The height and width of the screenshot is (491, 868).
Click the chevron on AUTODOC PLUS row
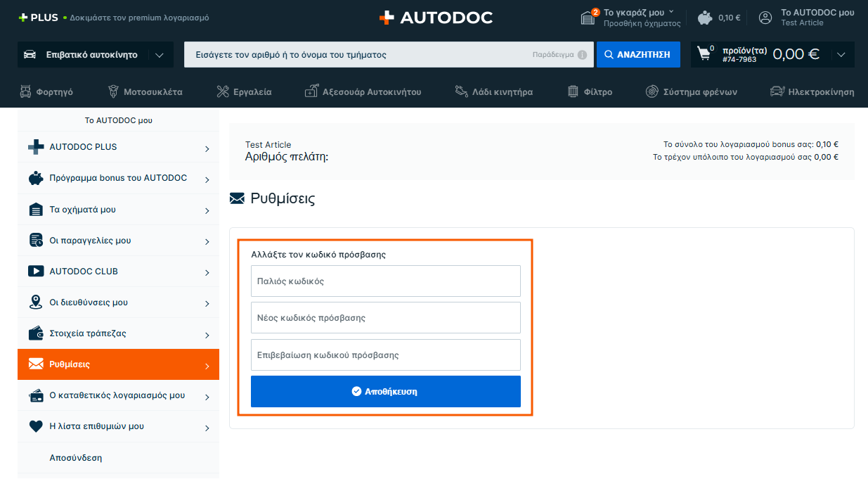click(207, 148)
